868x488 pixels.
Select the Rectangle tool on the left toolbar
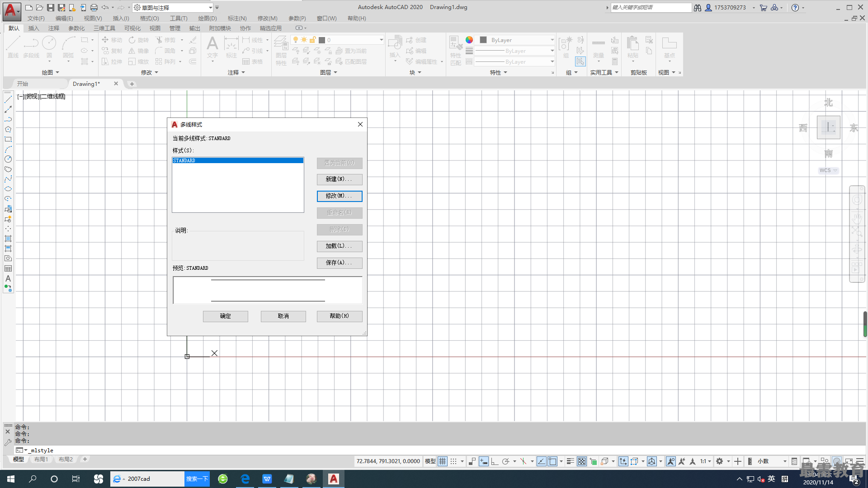(8, 139)
